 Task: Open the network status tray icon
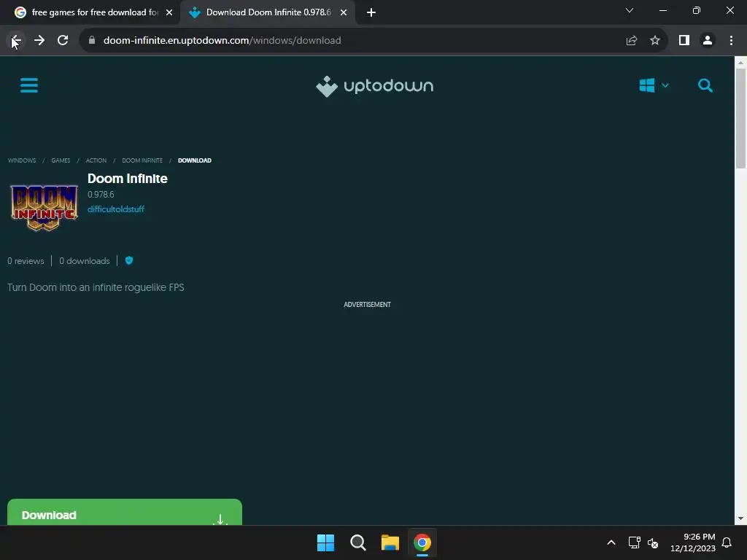(x=634, y=542)
